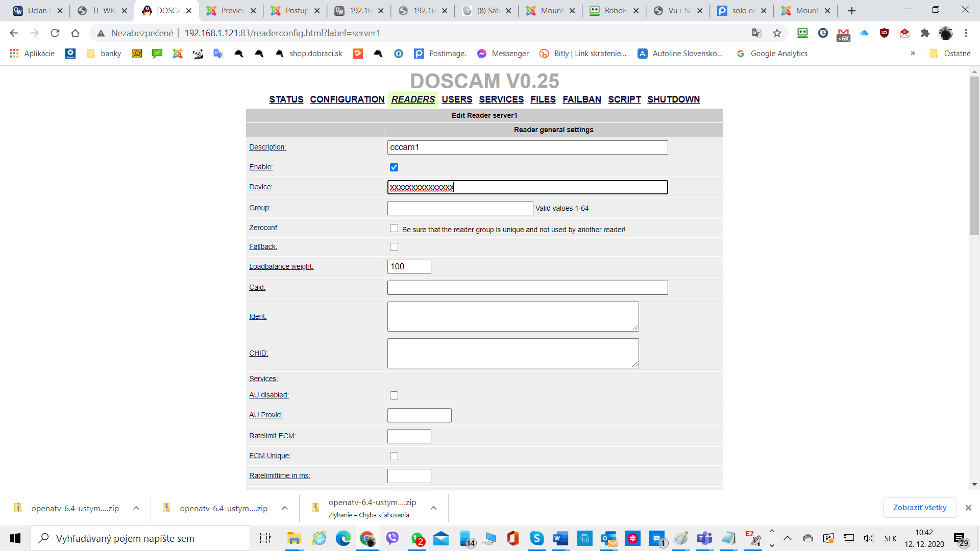Click the Google Translate icon in address bar

coord(756,33)
